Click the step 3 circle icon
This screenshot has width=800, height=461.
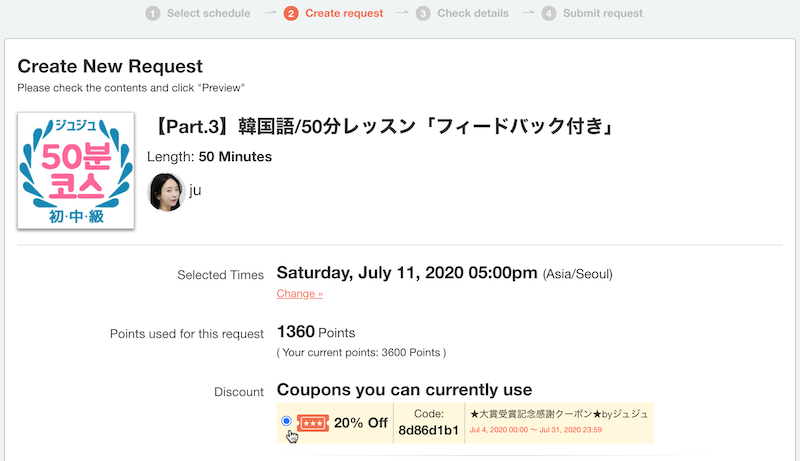pyautogui.click(x=423, y=13)
